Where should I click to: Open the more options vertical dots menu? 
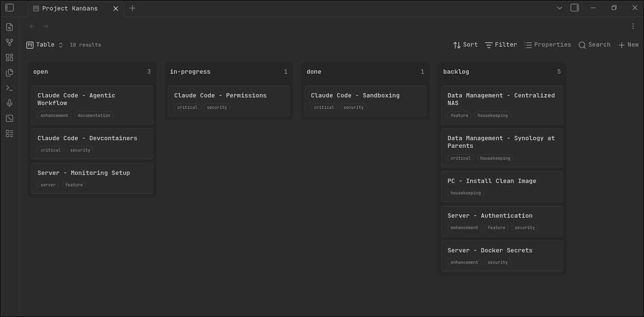[x=633, y=26]
